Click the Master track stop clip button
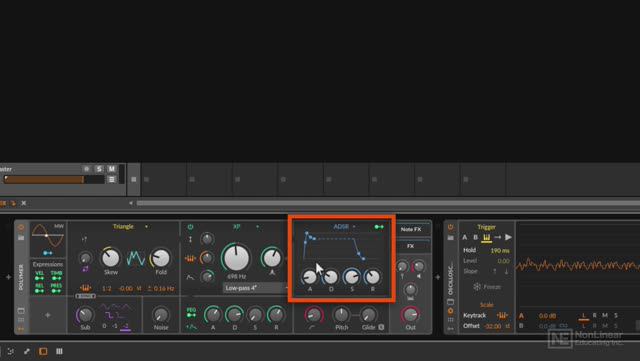This screenshot has width=640, height=361. (133, 179)
